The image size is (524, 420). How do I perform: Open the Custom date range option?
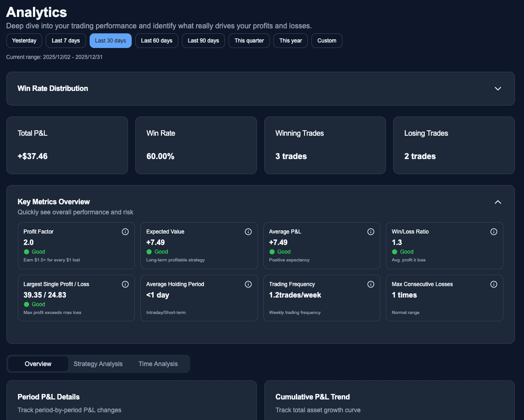tap(326, 41)
